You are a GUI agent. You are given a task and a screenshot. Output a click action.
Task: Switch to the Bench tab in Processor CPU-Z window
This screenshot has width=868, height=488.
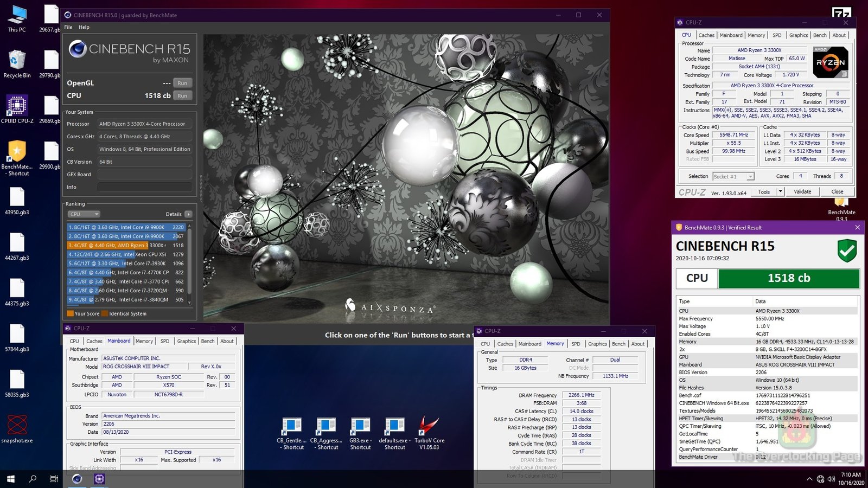click(x=820, y=35)
